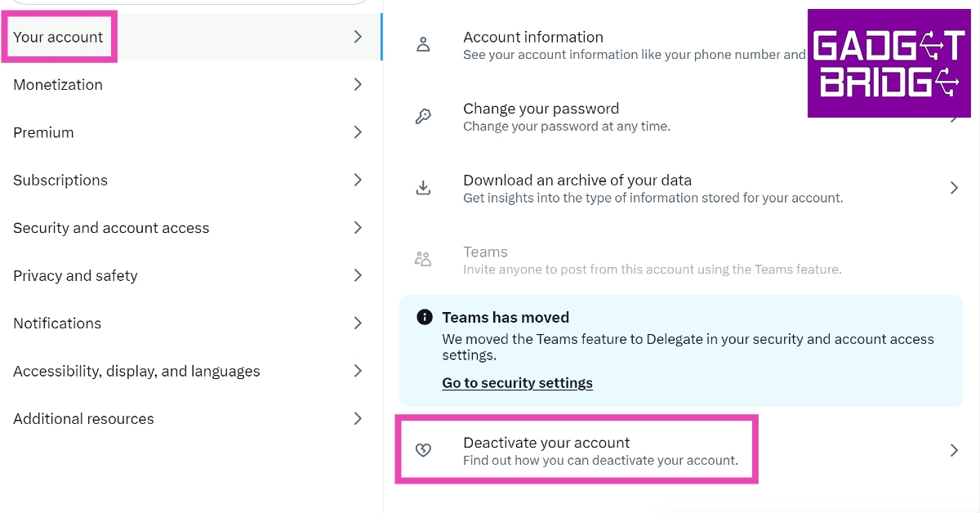The image size is (980, 513).
Task: Open Security and account access settings
Action: point(111,228)
